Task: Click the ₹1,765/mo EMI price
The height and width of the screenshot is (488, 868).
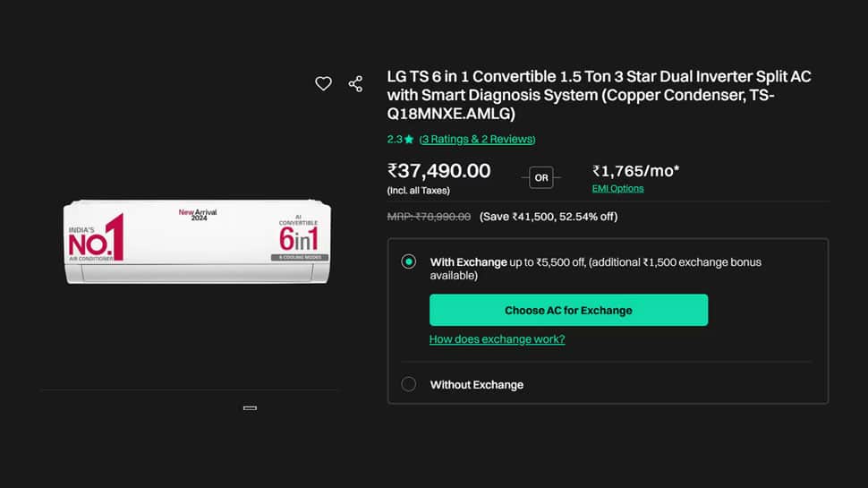Action: coord(635,170)
